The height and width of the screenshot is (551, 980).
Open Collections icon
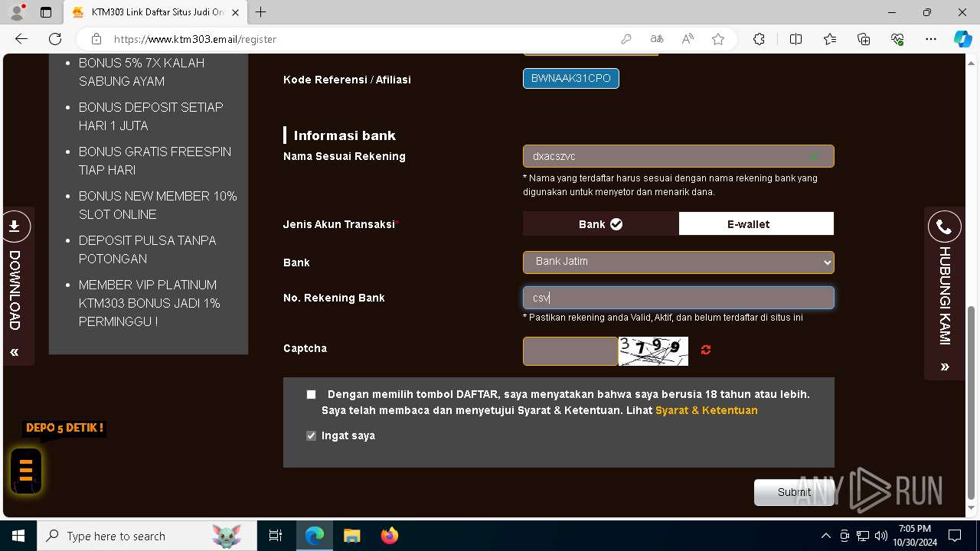click(x=864, y=39)
